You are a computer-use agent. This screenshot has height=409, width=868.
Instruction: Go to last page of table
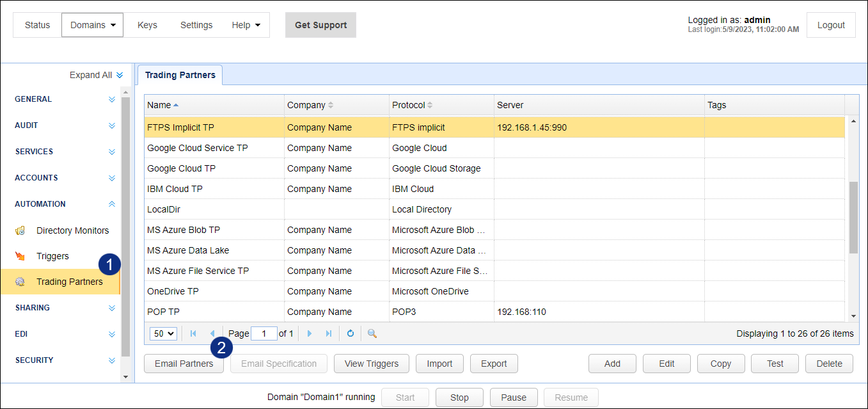[x=329, y=333]
